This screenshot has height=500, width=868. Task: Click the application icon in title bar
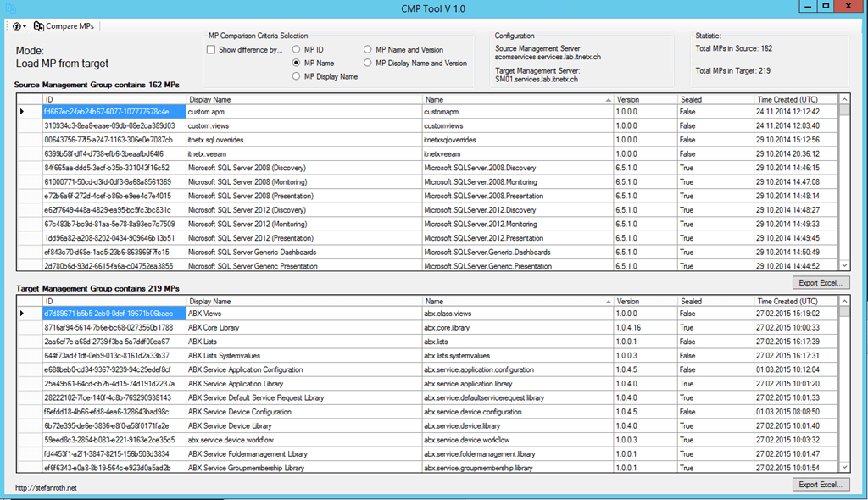9,8
